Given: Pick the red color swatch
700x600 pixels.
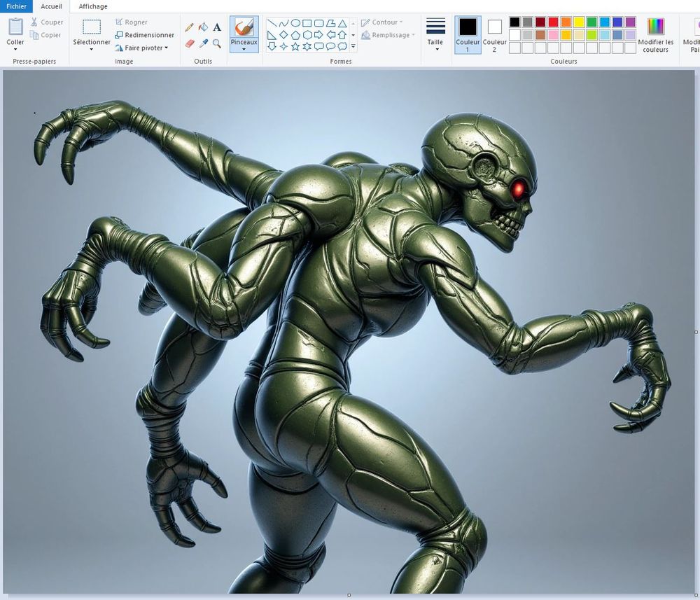Looking at the screenshot, I should coord(553,22).
